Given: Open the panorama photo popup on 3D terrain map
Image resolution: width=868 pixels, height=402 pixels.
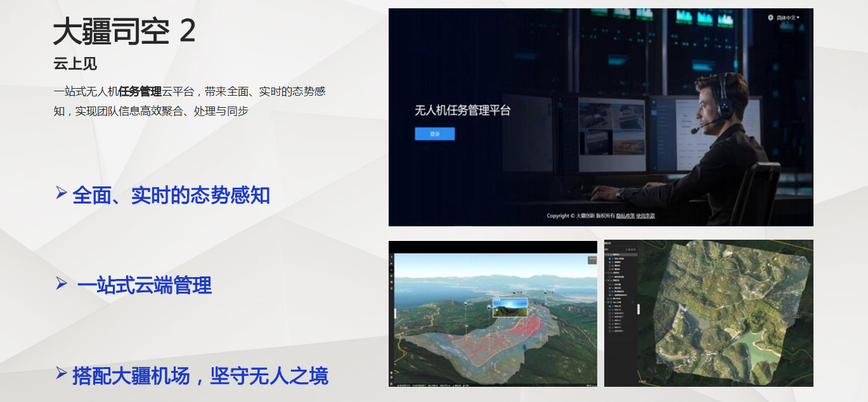Looking at the screenshot, I should (510, 308).
